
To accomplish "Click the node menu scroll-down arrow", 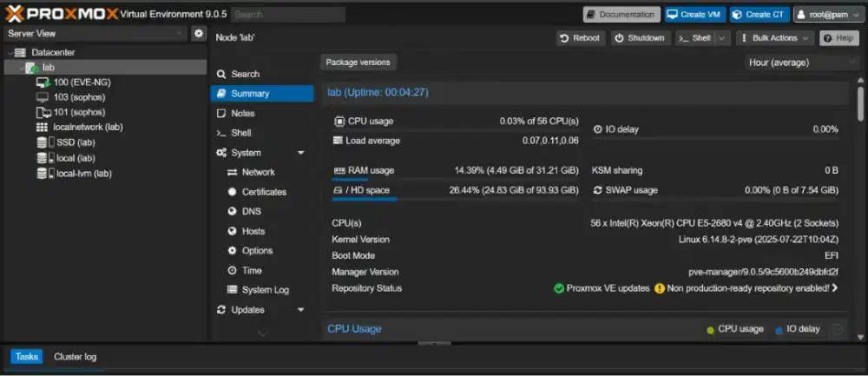I will [x=262, y=333].
